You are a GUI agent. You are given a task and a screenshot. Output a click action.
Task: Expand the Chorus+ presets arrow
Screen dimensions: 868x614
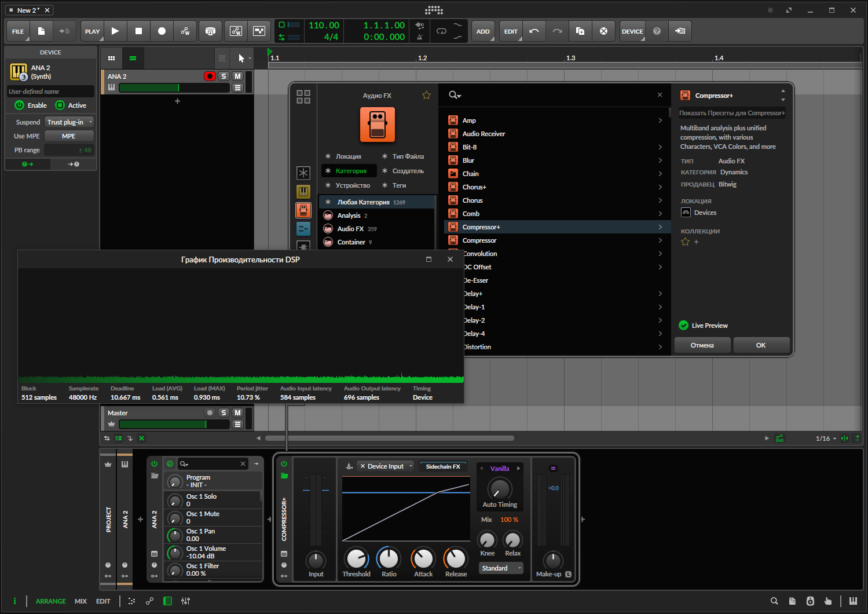pos(660,187)
